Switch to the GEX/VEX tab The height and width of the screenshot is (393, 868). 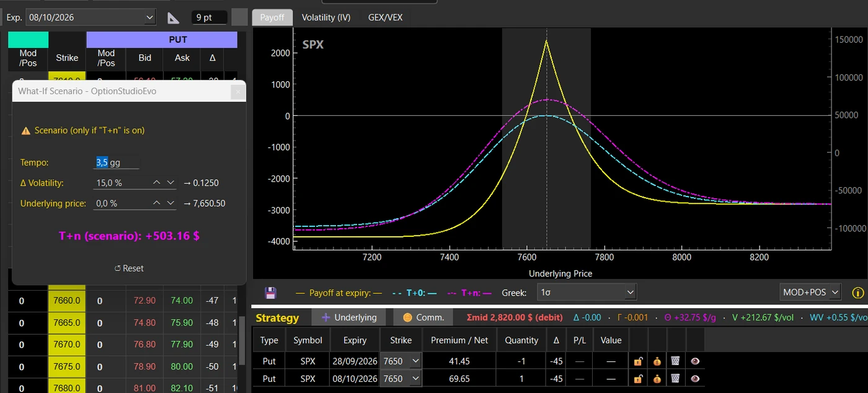[x=385, y=17]
